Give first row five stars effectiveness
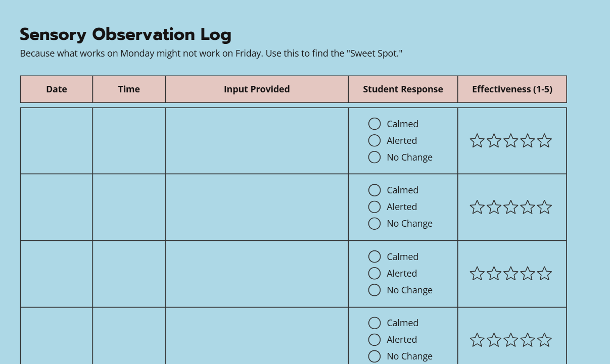610x364 pixels. point(544,141)
